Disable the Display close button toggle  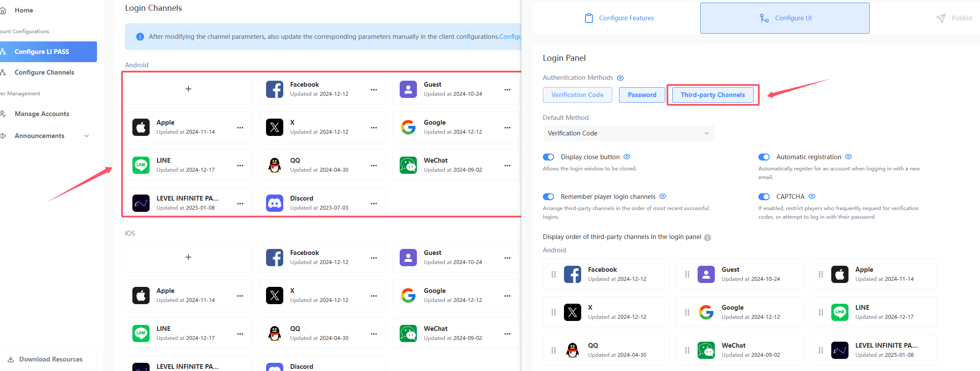[x=548, y=157]
